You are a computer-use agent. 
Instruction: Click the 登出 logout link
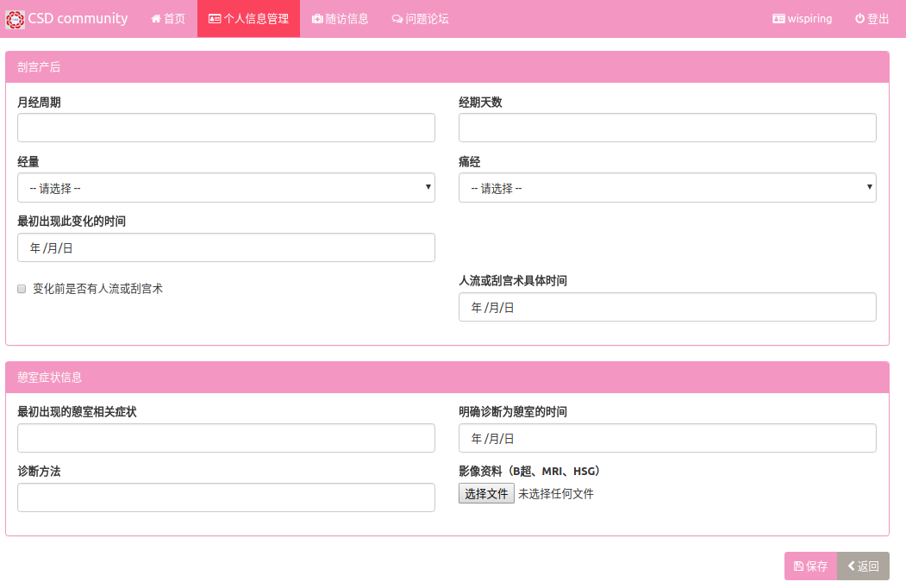coord(872,19)
